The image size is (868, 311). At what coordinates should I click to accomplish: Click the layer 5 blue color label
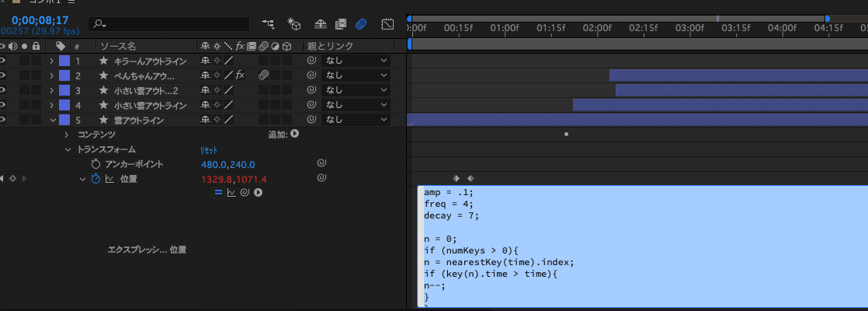coord(64,119)
